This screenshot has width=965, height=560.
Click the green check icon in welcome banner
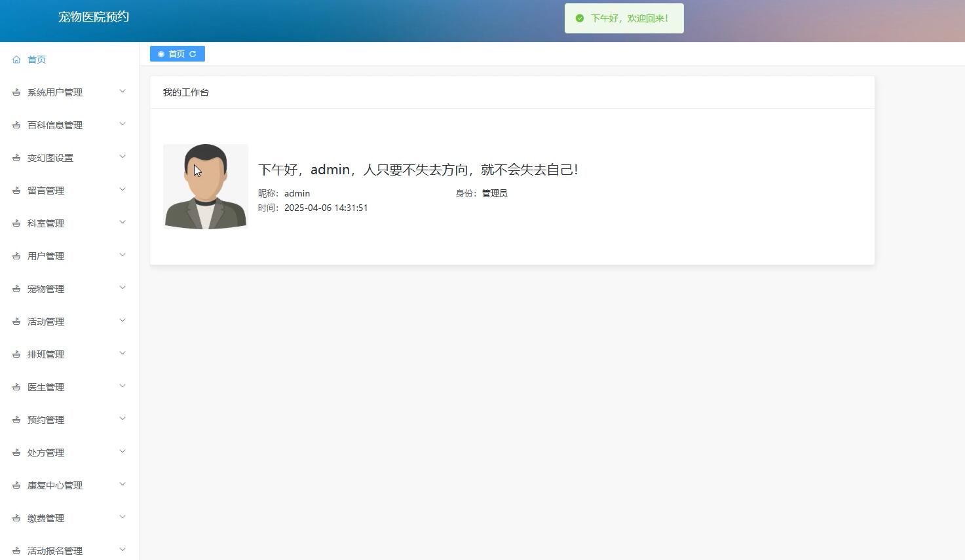pyautogui.click(x=579, y=18)
